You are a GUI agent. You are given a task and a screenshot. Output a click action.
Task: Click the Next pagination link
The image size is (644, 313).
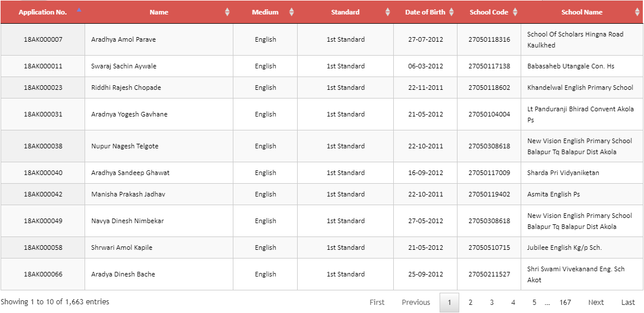point(596,303)
